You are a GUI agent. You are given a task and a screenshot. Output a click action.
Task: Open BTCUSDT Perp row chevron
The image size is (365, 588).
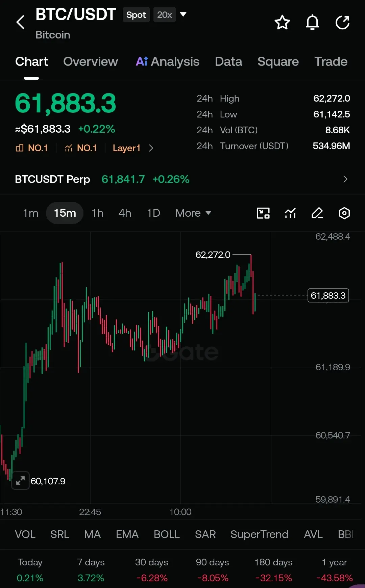345,179
